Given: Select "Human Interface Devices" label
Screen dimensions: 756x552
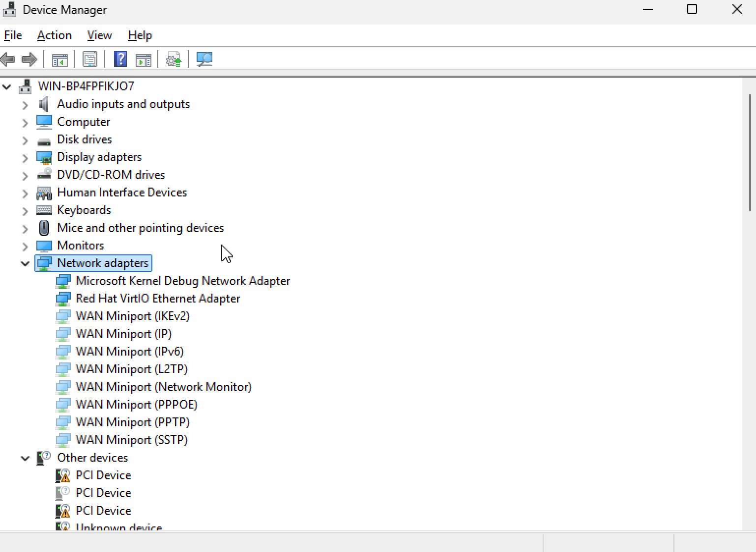Looking at the screenshot, I should [x=122, y=193].
